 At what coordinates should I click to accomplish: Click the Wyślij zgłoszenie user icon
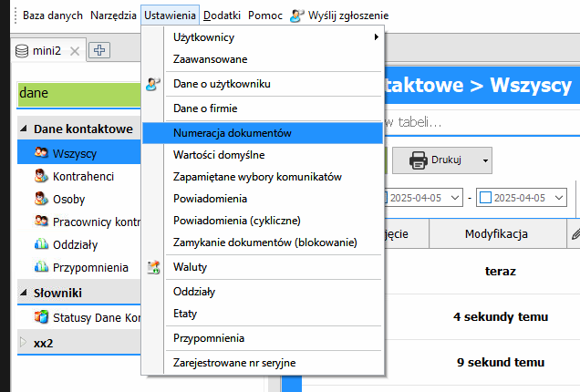click(297, 15)
